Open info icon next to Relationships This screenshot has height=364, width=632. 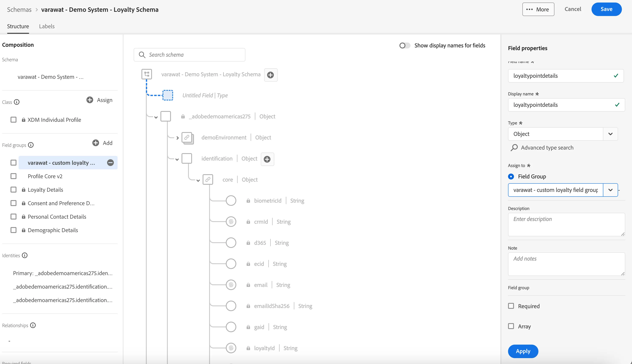click(33, 325)
